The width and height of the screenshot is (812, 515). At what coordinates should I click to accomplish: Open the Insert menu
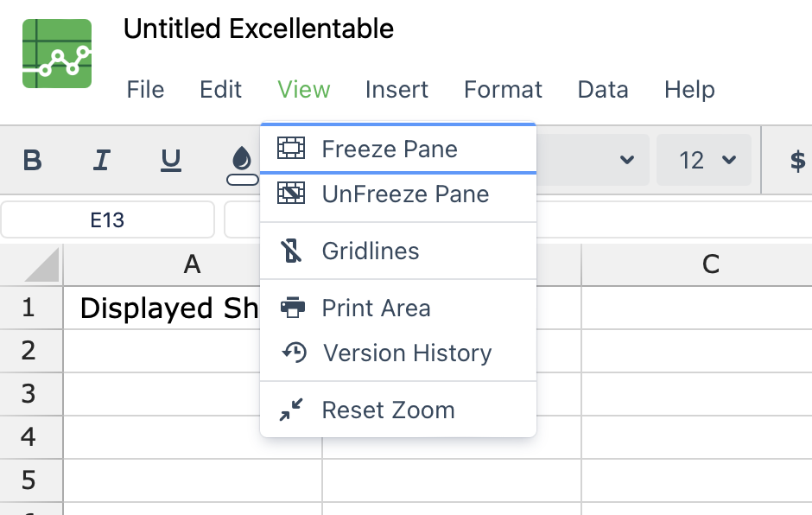[x=396, y=89]
